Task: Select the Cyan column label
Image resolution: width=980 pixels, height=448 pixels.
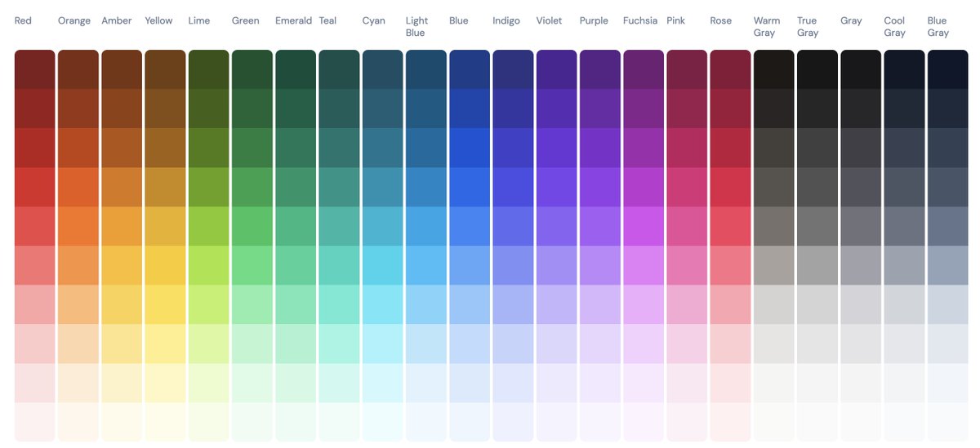Action: click(x=374, y=20)
